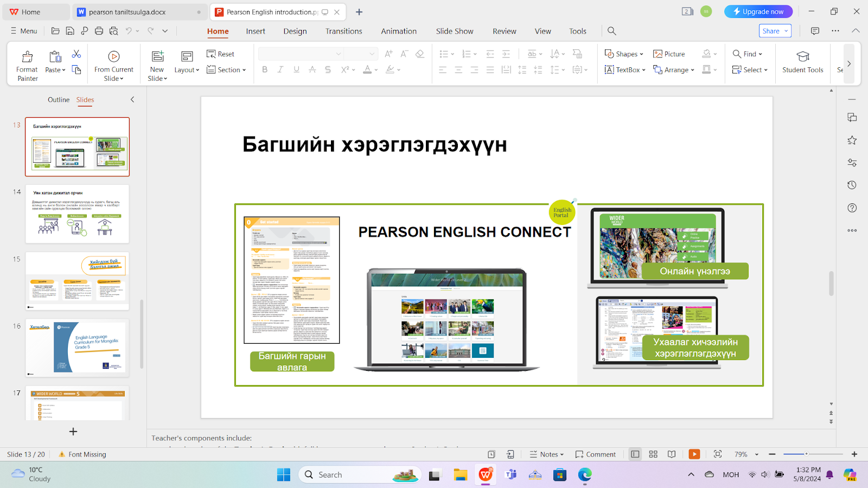The image size is (868, 488).
Task: Click the Copy icon below Cut
Action: [76, 69]
